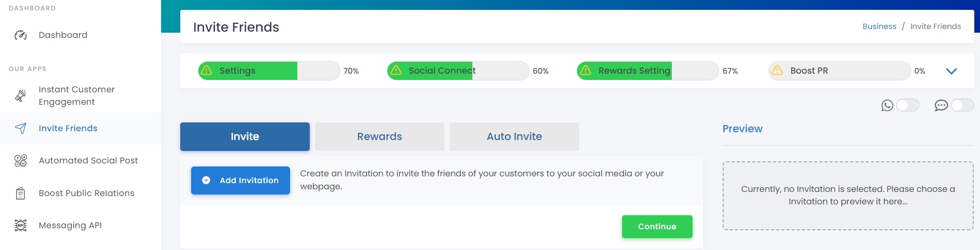Click the Instant Customer Engagement icon
Image resolution: width=980 pixels, height=250 pixels.
coord(21,95)
